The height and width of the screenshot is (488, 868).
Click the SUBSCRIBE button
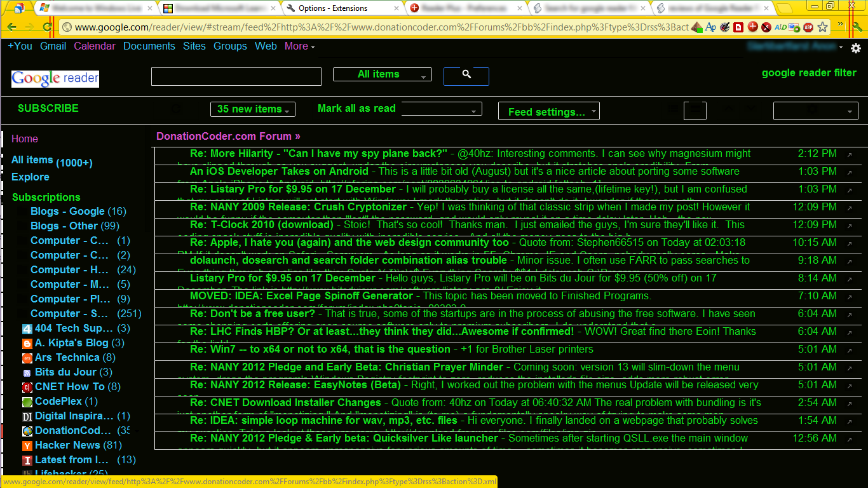48,109
